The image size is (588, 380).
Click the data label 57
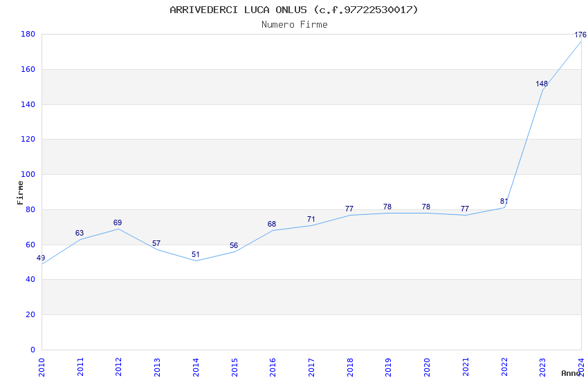[x=156, y=244]
